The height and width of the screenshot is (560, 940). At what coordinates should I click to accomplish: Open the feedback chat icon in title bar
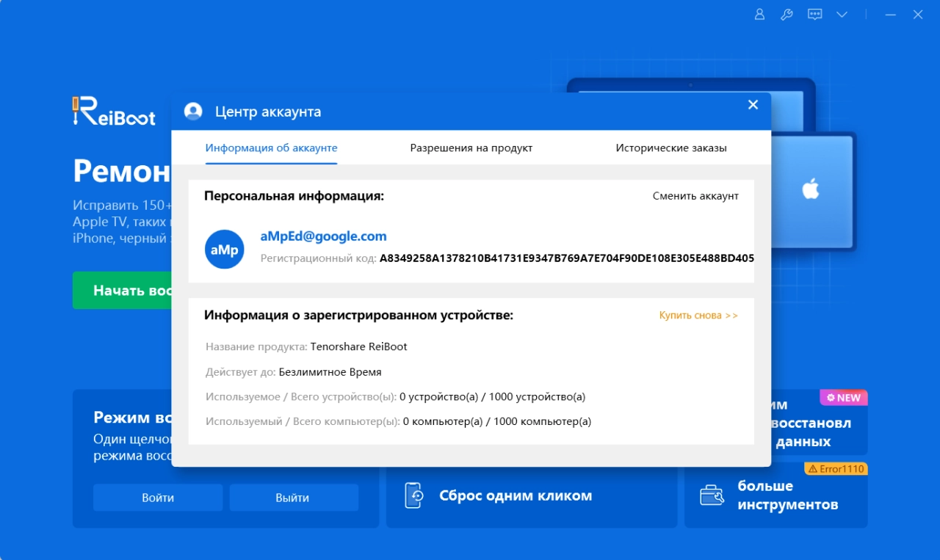(x=814, y=15)
